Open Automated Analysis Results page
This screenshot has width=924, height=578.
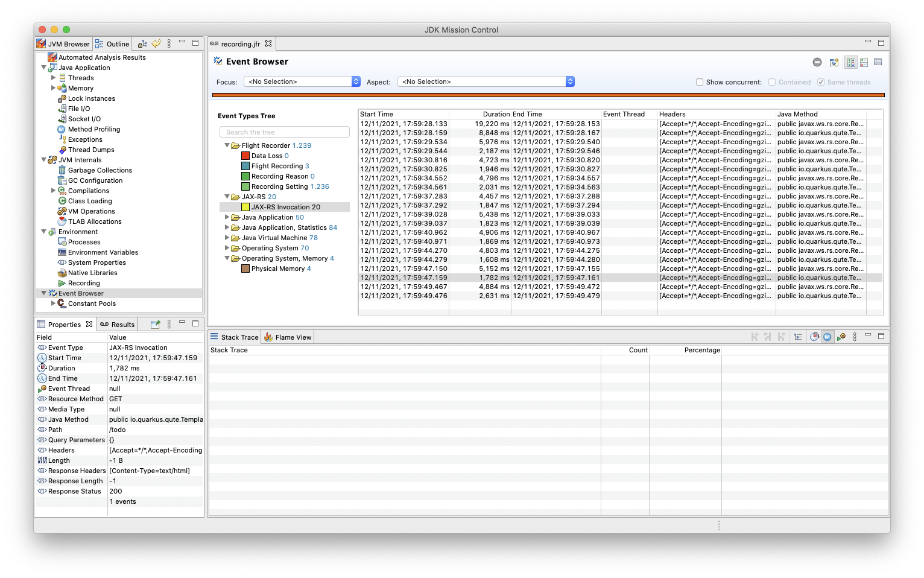click(x=102, y=57)
